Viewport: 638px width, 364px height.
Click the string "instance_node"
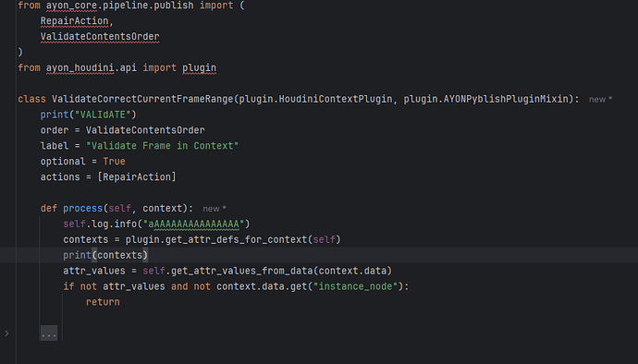[355, 286]
